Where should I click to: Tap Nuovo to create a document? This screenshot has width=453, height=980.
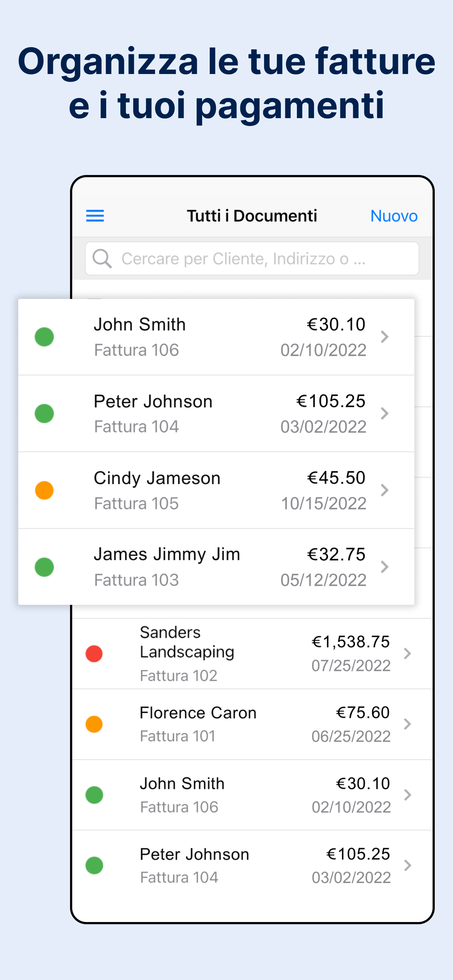coord(394,216)
